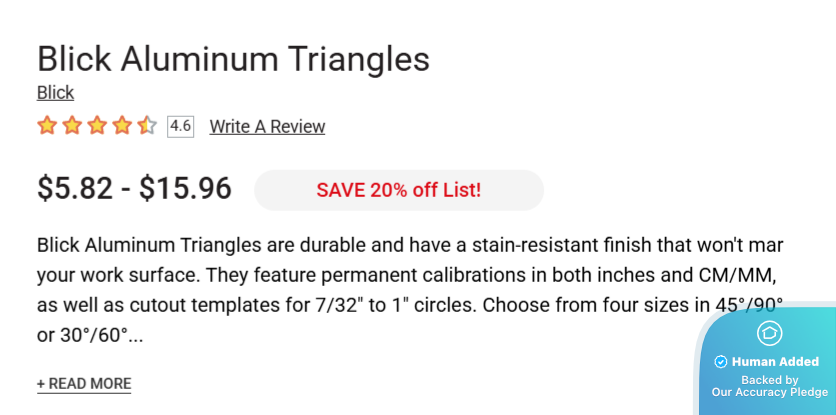Click the third rating star

97,126
